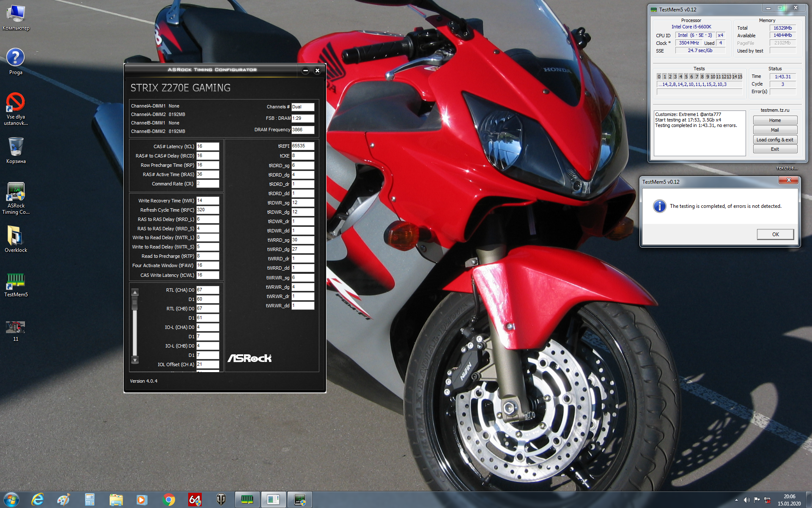Open the TestMem5 desktop shortcut
The width and height of the screenshot is (812, 508).
(16, 281)
